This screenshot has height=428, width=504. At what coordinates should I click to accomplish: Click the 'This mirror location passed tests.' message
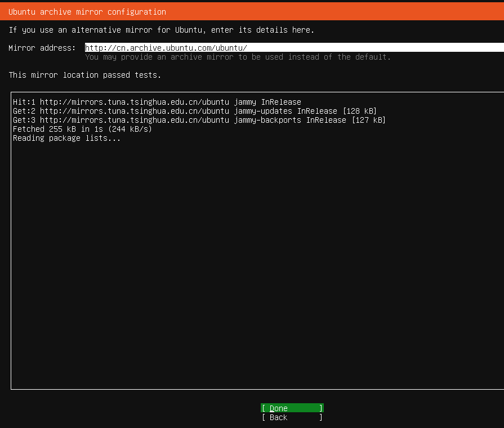point(85,75)
